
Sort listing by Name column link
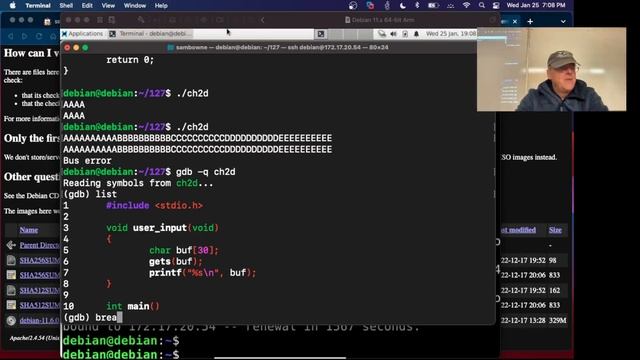[x=29, y=230]
